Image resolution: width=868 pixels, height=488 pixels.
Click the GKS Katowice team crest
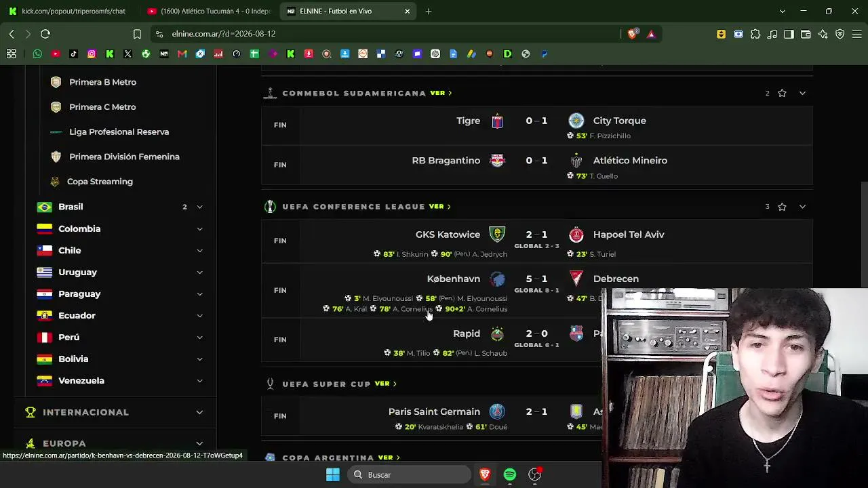point(498,235)
